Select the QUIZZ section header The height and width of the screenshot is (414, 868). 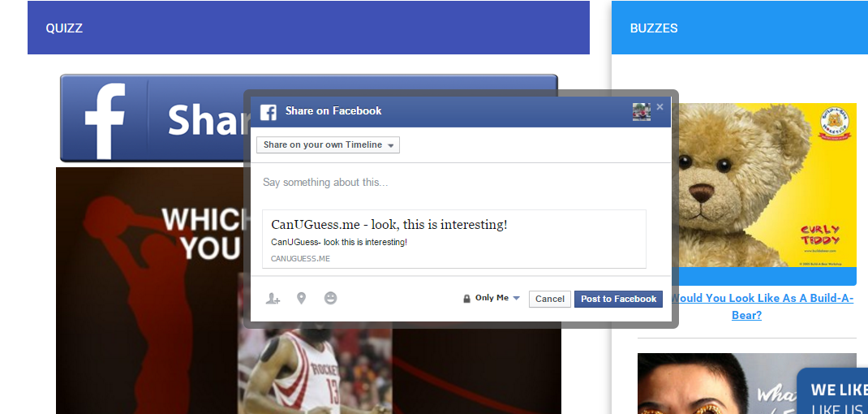point(308,28)
